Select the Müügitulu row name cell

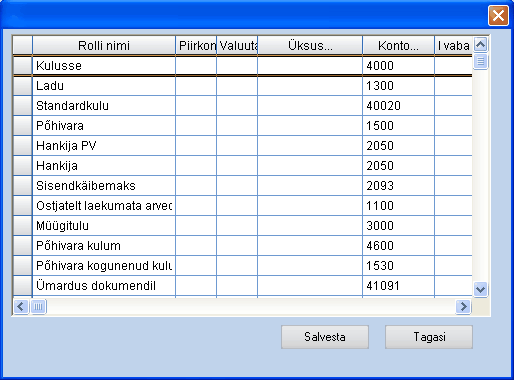(104, 226)
